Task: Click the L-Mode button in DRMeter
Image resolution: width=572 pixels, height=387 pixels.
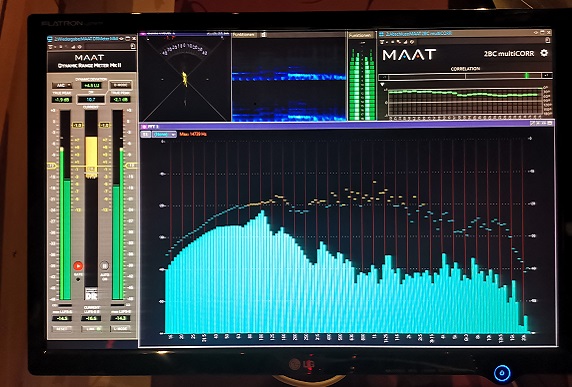Action: pos(121,329)
